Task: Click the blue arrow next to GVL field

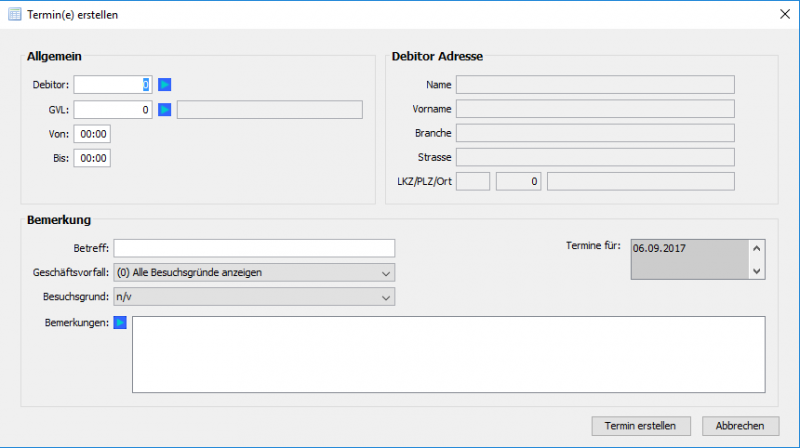Action: pyautogui.click(x=165, y=109)
